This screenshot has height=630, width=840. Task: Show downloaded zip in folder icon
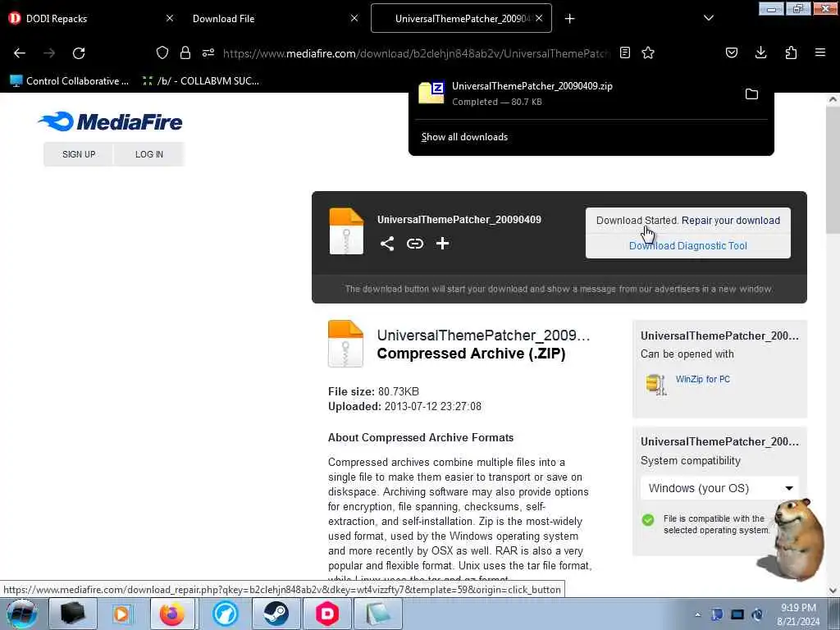pyautogui.click(x=751, y=94)
